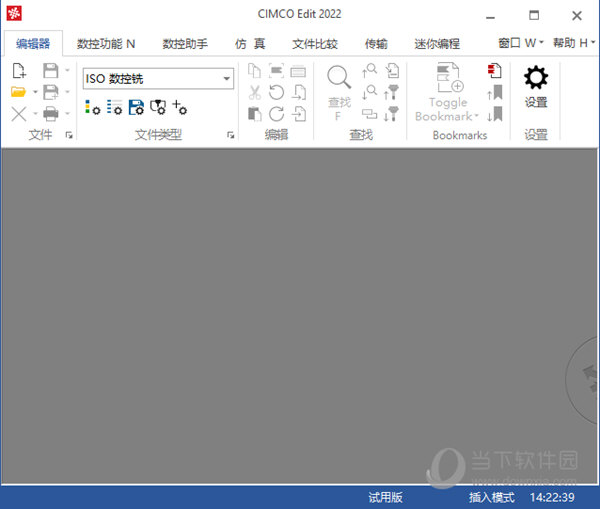Viewport: 600px width, 509px height.
Task: Click the append file document-arrow icon at edit group bottom
Action: (x=298, y=114)
